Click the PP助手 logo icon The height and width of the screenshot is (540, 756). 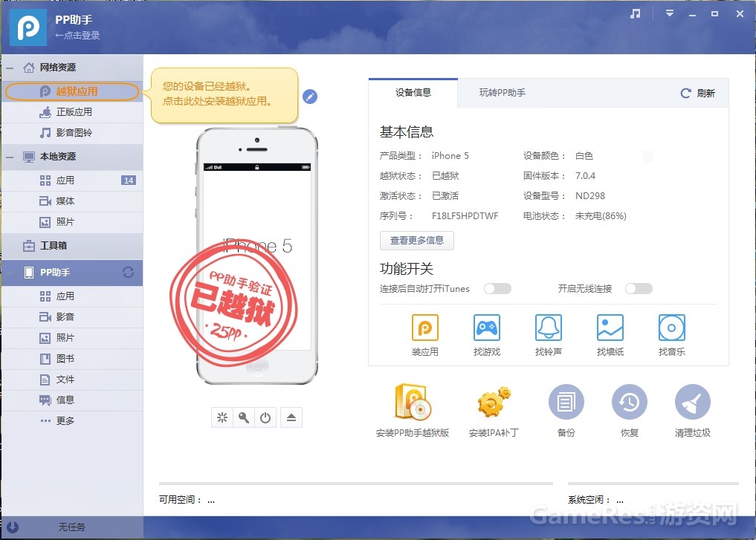pyautogui.click(x=28, y=27)
